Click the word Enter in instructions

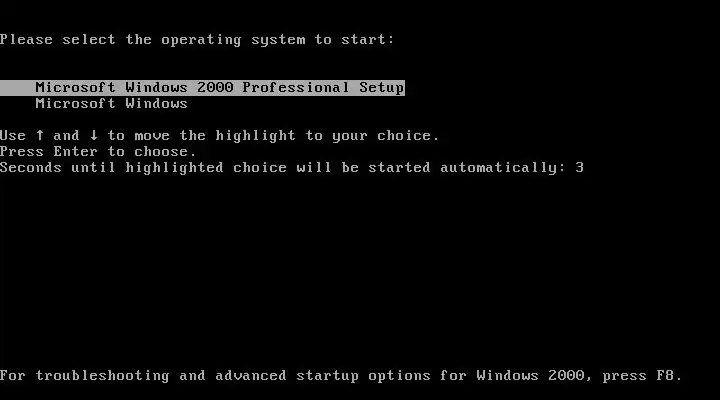75,152
